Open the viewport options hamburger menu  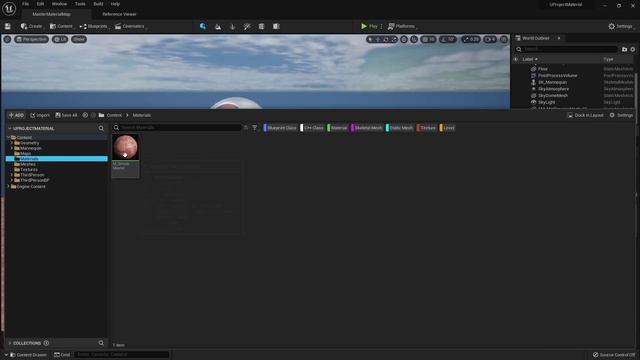7,39
